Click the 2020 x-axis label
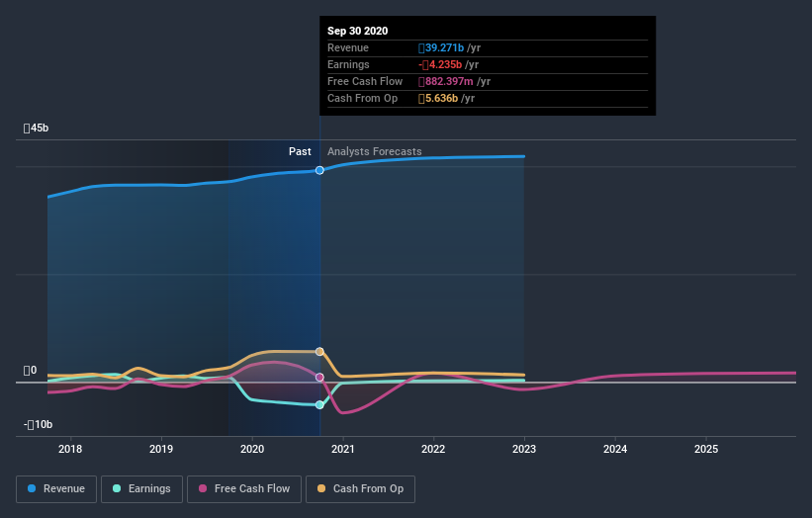The width and height of the screenshot is (812, 518). [252, 449]
